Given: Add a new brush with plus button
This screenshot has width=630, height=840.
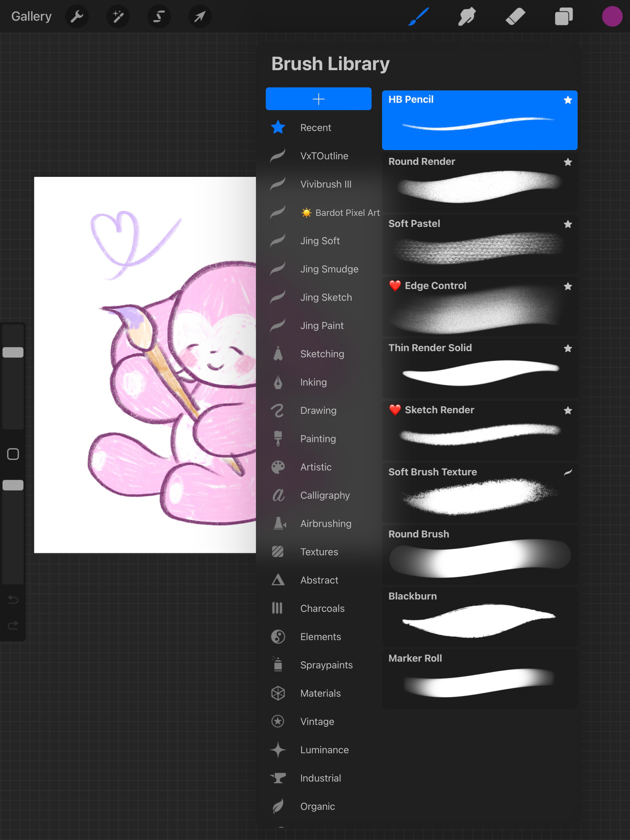Looking at the screenshot, I should tap(319, 99).
